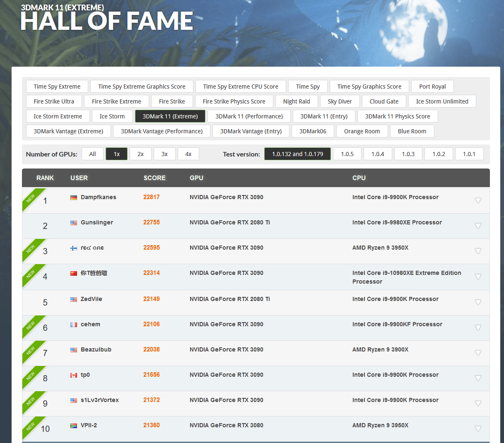This screenshot has height=443, width=504.
Task: Open user VPII-2 profile link
Action: tap(89, 425)
